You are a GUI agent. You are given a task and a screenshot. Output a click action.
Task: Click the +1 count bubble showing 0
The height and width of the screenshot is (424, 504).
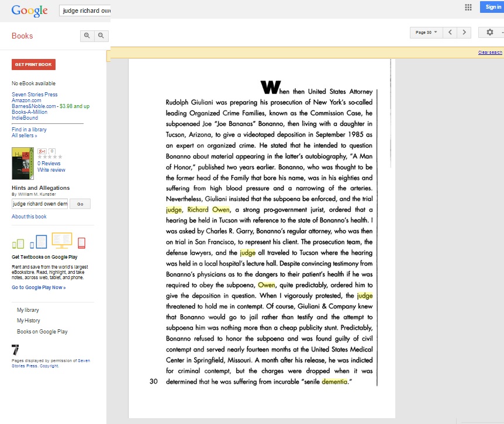pyautogui.click(x=52, y=151)
